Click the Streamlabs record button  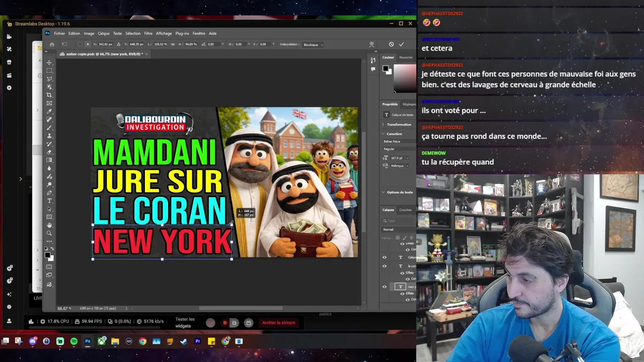(x=211, y=323)
